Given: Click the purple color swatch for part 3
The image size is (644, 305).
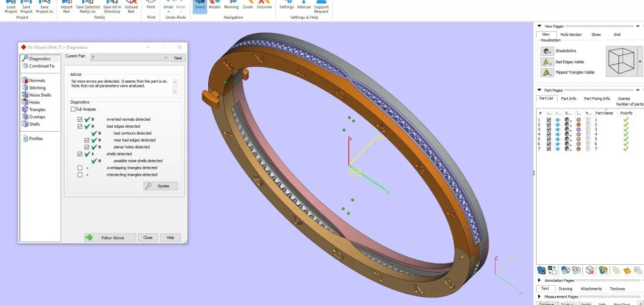Looking at the screenshot, I should (579, 129).
